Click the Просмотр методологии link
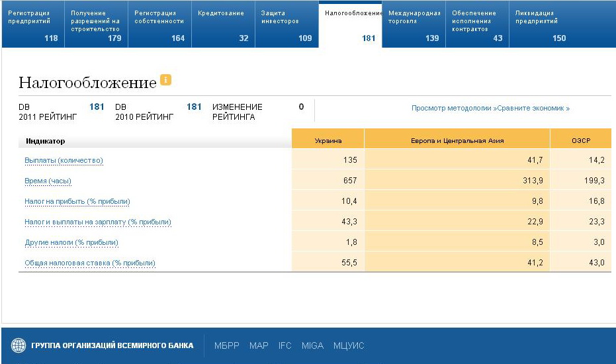Image resolution: width=616 pixels, height=364 pixels. 451,108
